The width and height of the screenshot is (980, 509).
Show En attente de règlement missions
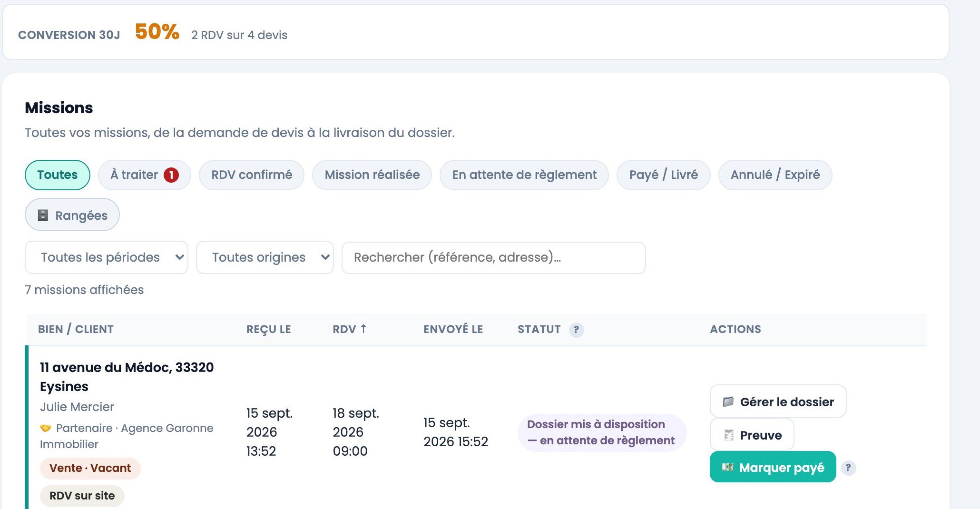tap(524, 175)
